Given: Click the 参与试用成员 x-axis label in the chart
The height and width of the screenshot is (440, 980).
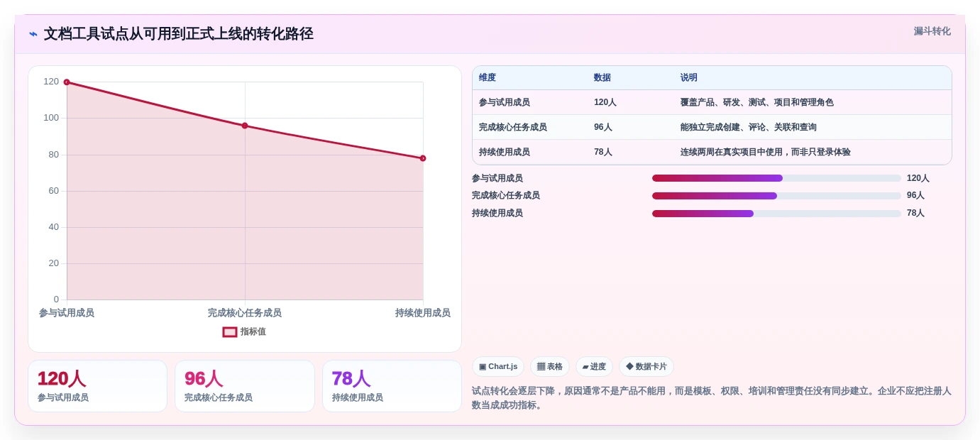Looking at the screenshot, I should (x=67, y=313).
